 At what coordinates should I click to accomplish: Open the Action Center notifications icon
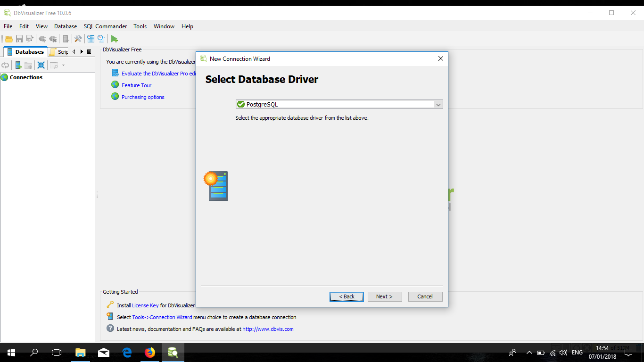[x=628, y=353]
